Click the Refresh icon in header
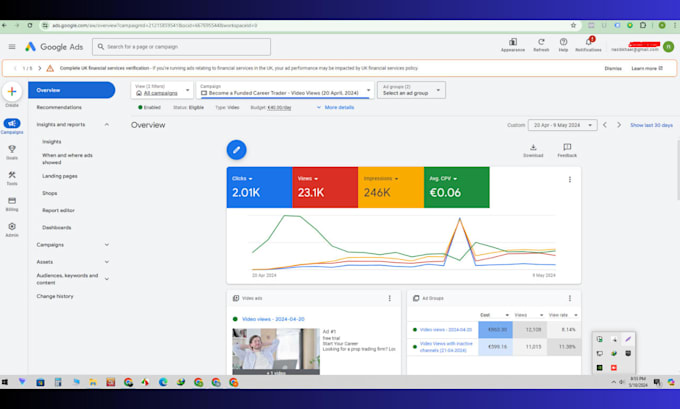 541,42
